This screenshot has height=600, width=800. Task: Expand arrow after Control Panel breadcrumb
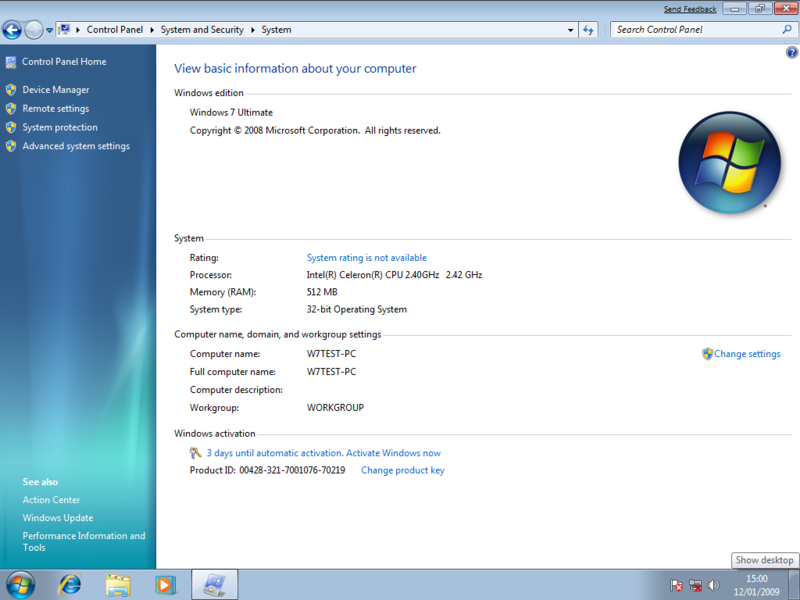point(152,30)
